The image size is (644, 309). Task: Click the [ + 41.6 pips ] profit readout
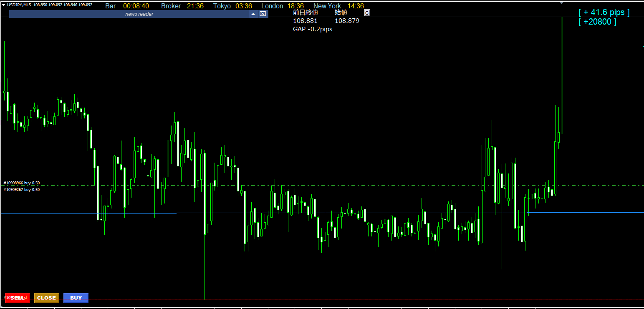(604, 12)
